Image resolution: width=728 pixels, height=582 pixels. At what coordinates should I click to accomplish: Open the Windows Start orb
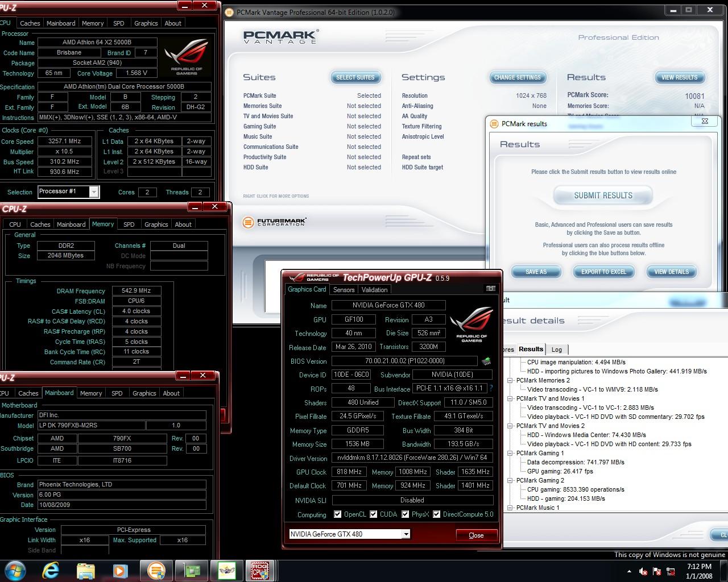(x=15, y=570)
